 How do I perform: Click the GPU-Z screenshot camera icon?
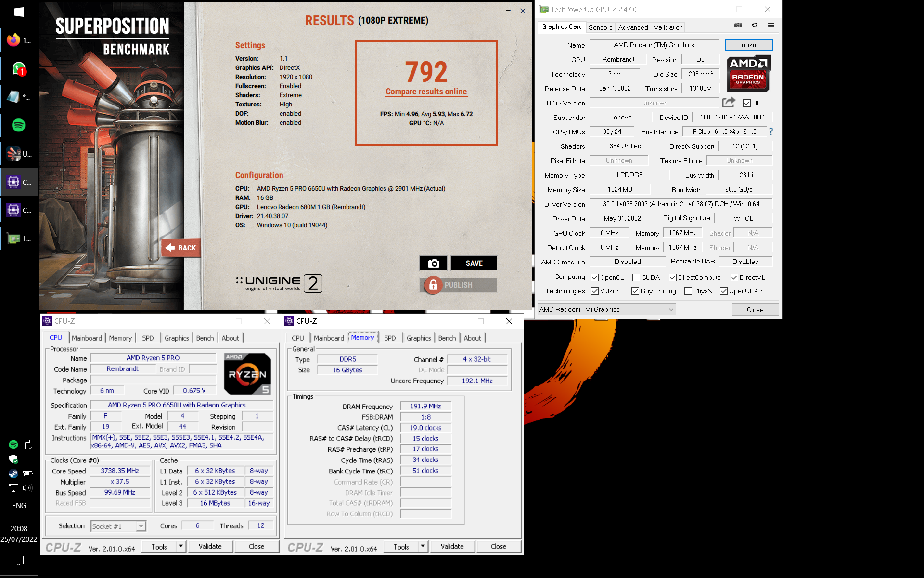(738, 26)
